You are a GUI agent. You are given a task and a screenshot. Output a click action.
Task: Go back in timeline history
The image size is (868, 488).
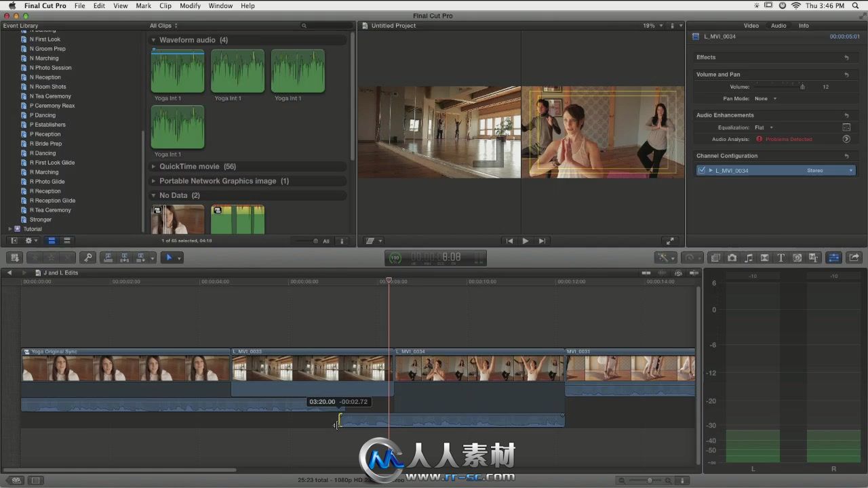tap(9, 272)
